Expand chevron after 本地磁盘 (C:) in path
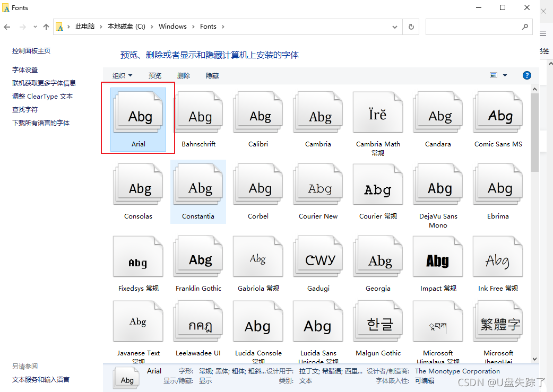 point(152,27)
